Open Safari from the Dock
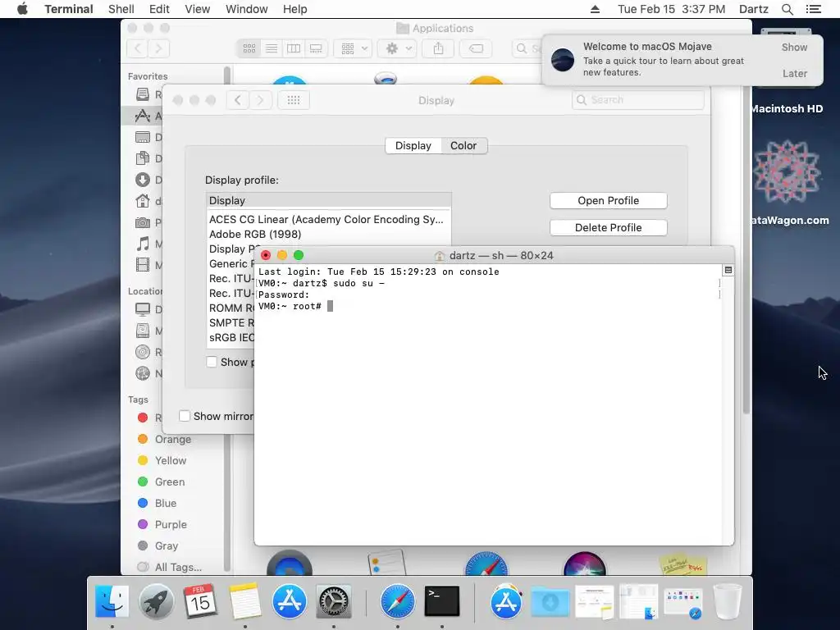This screenshot has width=840, height=630. click(398, 601)
